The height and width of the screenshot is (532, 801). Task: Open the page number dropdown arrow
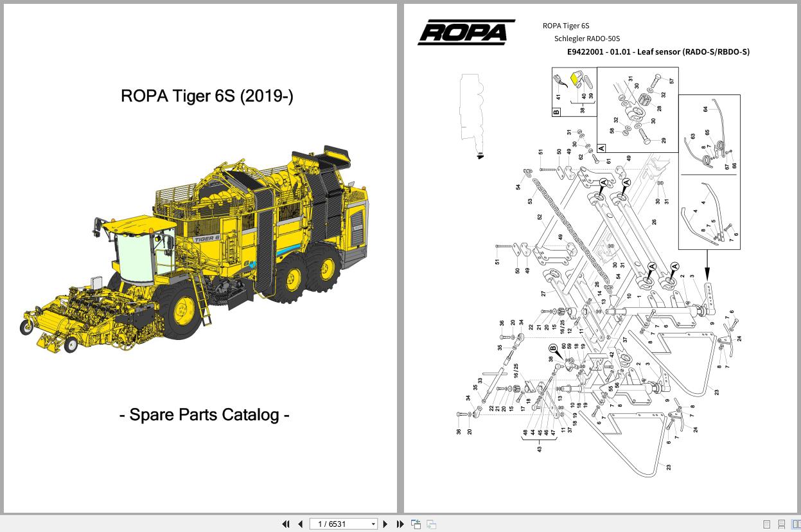coord(373,524)
